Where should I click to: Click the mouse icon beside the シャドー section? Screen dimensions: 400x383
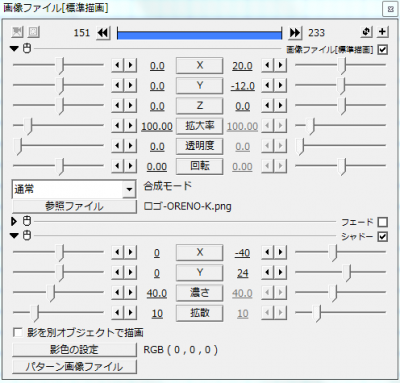pos(27,235)
